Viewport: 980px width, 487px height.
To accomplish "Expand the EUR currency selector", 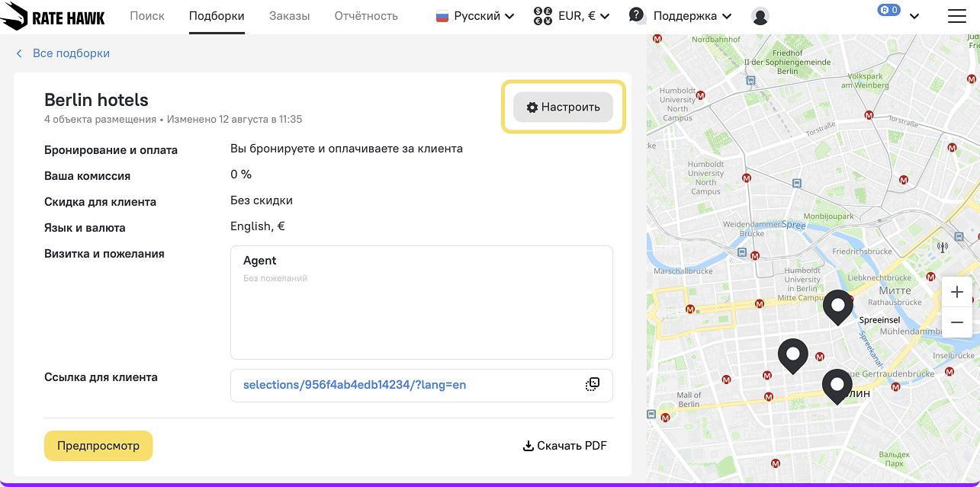I will click(x=572, y=16).
